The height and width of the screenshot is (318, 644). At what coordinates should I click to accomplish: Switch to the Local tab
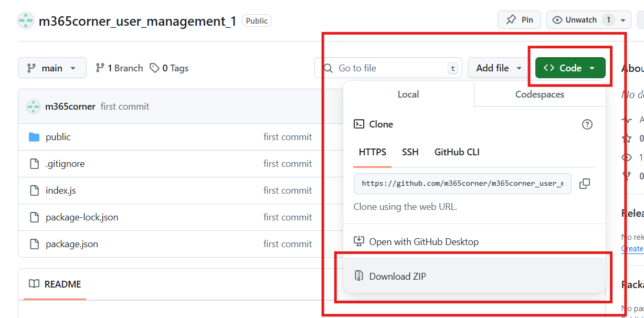coord(408,94)
